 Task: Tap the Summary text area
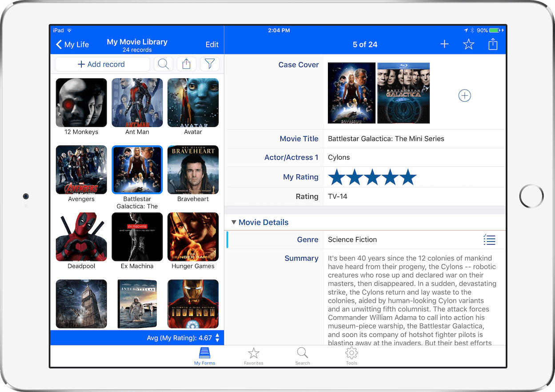click(412, 300)
